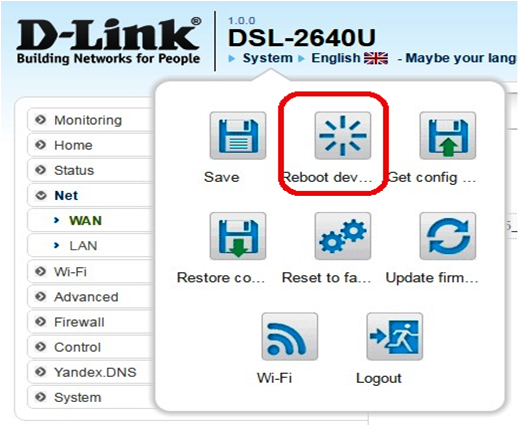530x426 pixels.
Task: Open the English language dropdown
Action: pos(349,58)
